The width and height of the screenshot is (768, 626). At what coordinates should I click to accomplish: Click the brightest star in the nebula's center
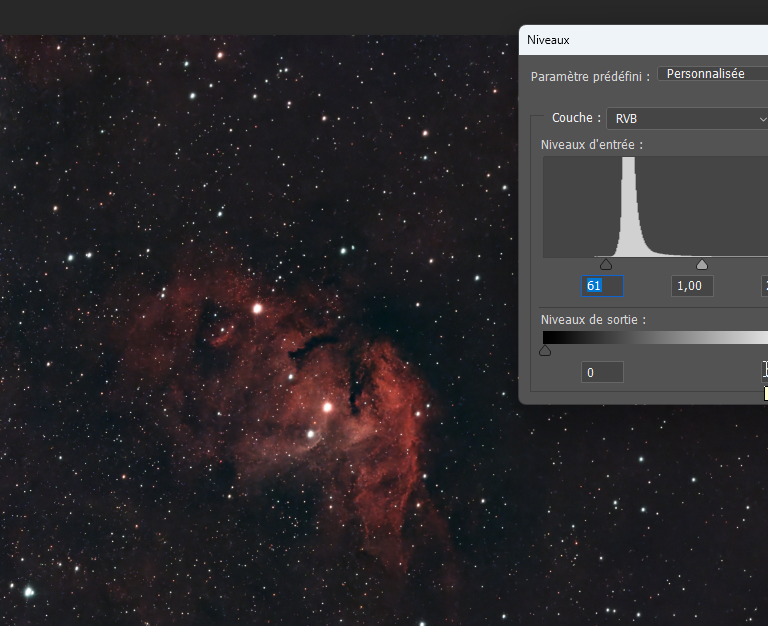328,407
